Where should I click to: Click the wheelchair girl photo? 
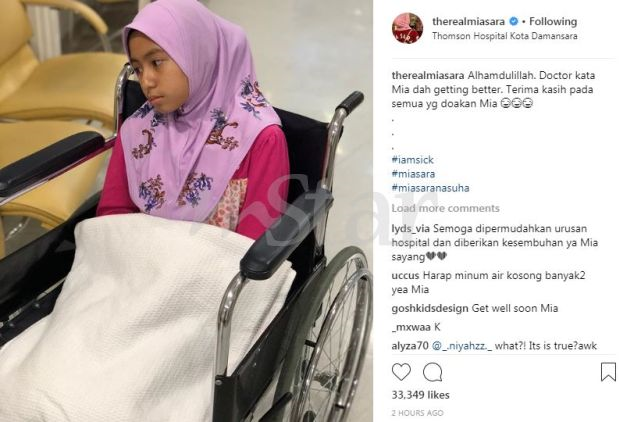(186, 211)
